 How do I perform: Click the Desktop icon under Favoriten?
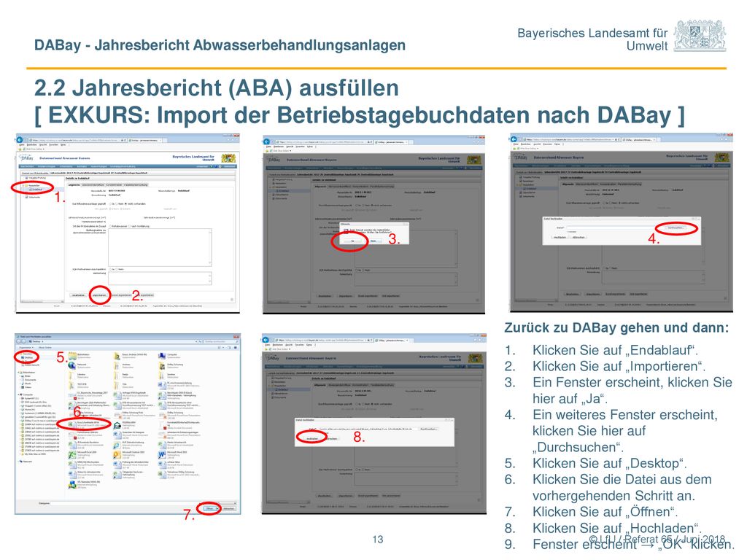click(23, 357)
